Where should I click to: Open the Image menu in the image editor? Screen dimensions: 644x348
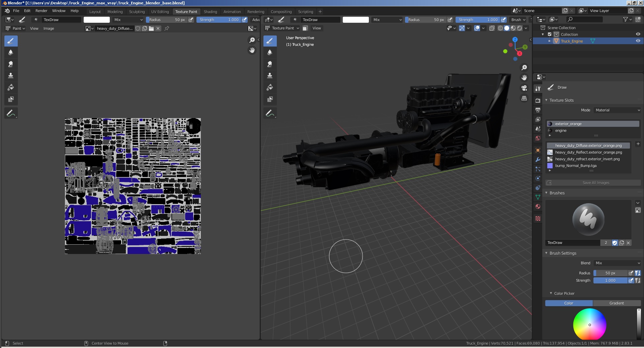point(49,28)
